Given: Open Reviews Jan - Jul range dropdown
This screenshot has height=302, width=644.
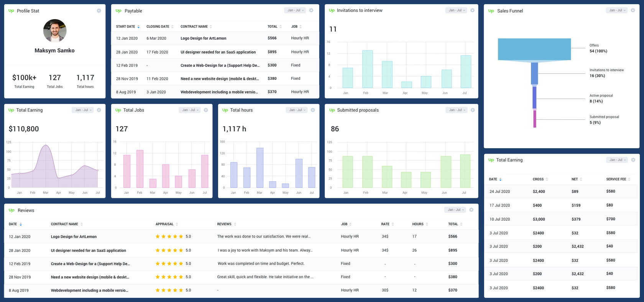Looking at the screenshot, I should pyautogui.click(x=455, y=210).
